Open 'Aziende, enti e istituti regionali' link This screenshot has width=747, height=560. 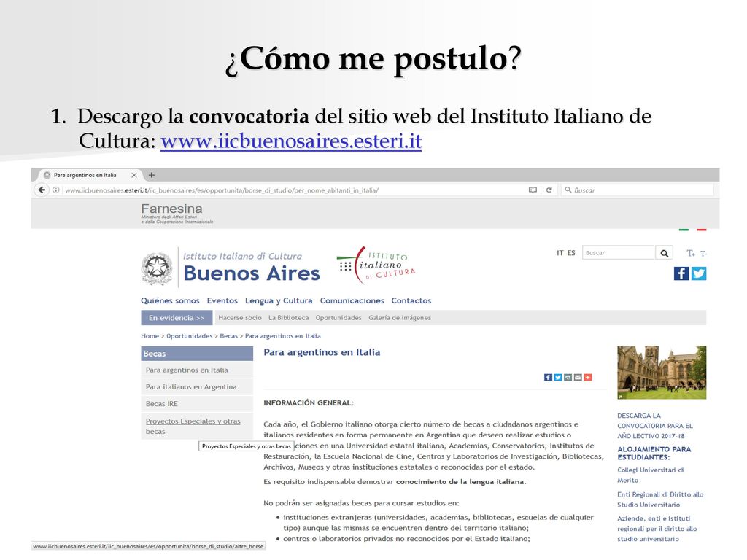pos(657,529)
